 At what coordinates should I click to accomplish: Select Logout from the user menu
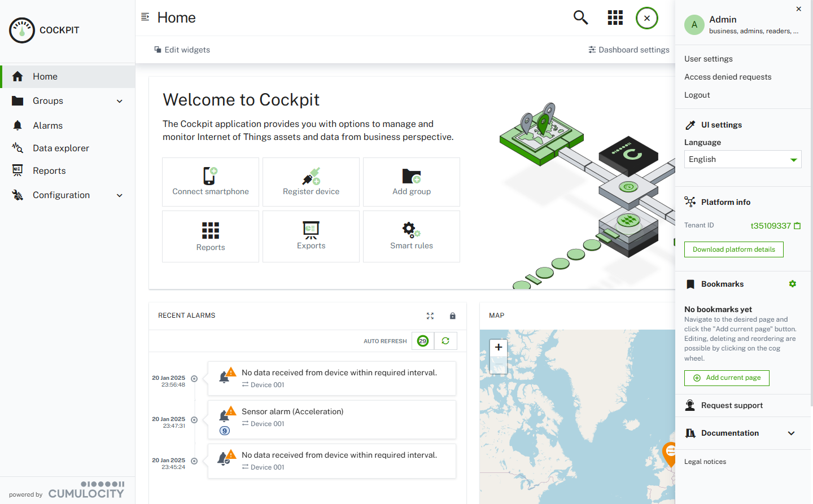coord(697,95)
